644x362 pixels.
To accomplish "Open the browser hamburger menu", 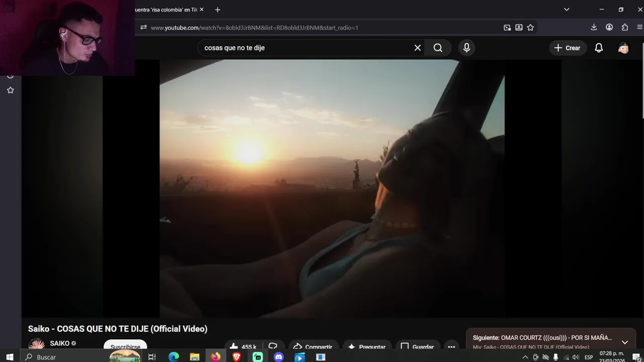I will [640, 27].
